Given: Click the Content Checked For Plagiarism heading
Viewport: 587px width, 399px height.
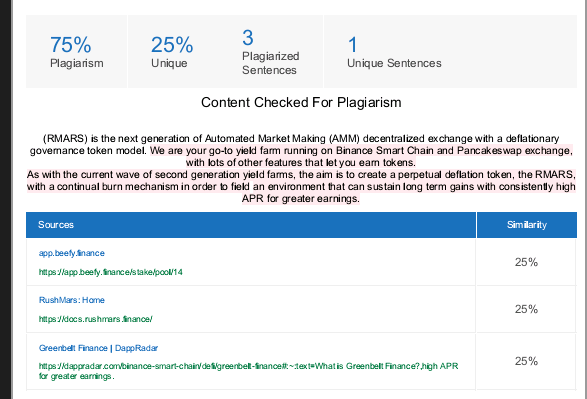Looking at the screenshot, I should tap(301, 103).
